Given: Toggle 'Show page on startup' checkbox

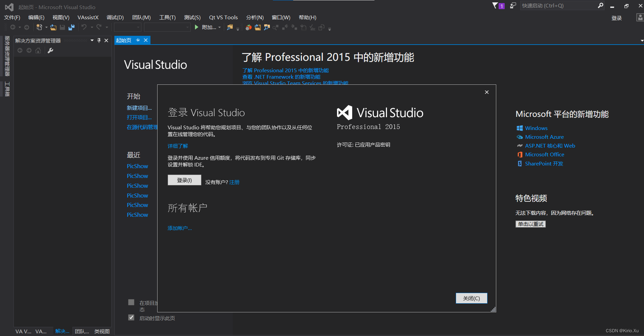Looking at the screenshot, I should (x=131, y=317).
